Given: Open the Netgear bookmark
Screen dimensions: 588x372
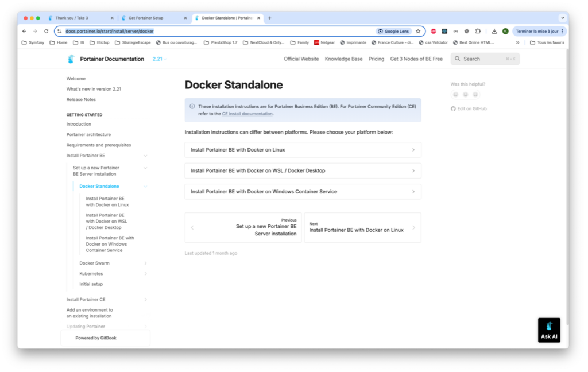Looking at the screenshot, I should pyautogui.click(x=324, y=42).
